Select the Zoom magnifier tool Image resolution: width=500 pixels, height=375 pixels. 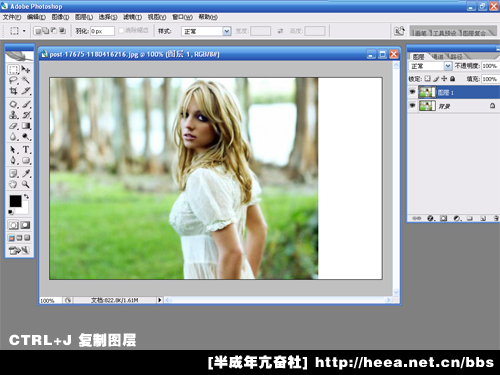tap(26, 184)
